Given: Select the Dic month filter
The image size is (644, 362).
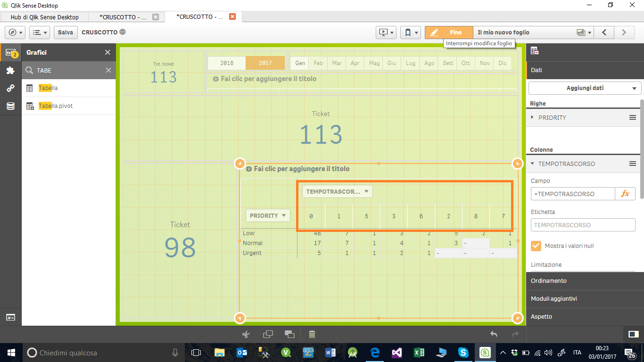Looking at the screenshot, I should pos(503,63).
